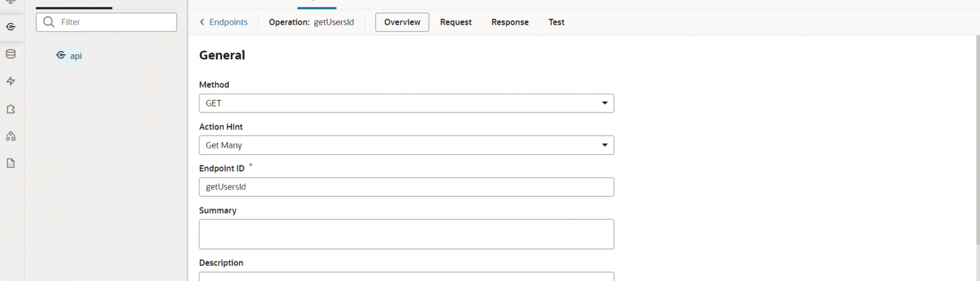Click into the Endpoint ID field
The image size is (980, 281).
tap(406, 187)
